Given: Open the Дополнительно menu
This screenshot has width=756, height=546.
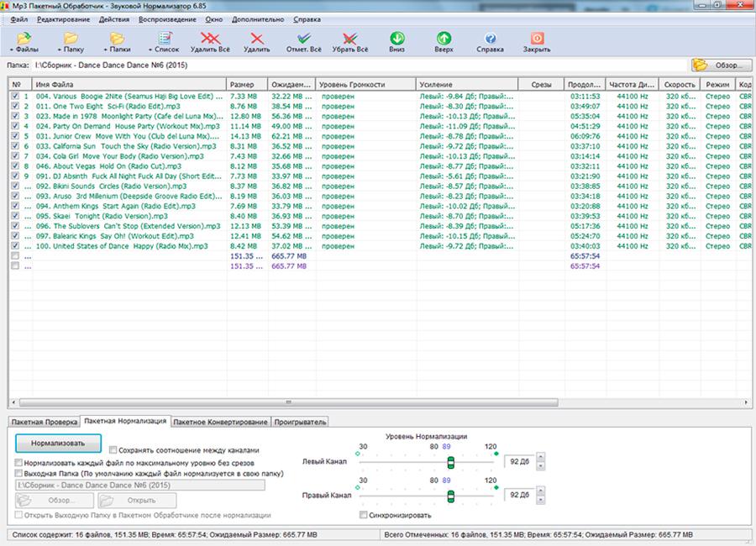Looking at the screenshot, I should coord(258,20).
